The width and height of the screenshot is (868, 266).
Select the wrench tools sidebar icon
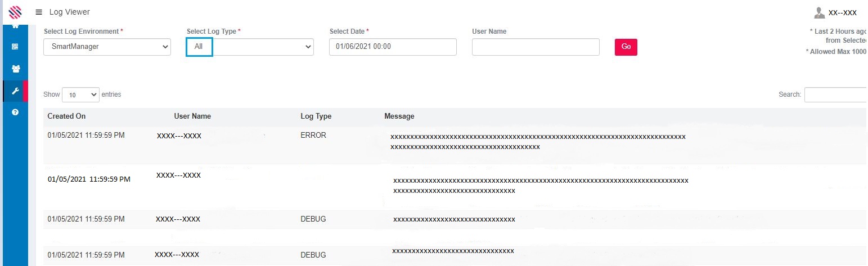coord(15,91)
